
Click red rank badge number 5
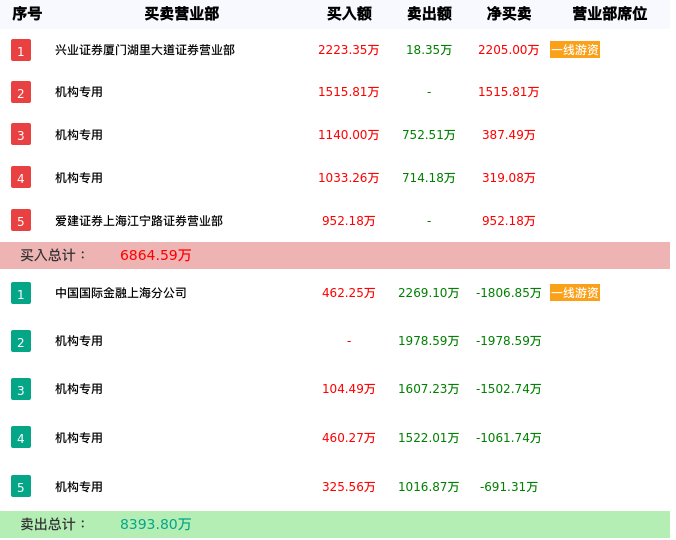(x=21, y=220)
